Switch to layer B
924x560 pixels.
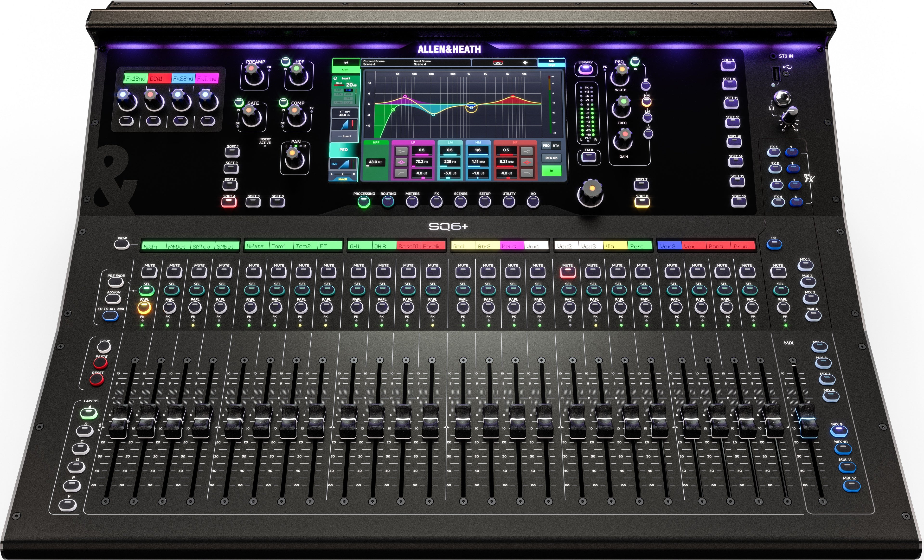pos(85,431)
